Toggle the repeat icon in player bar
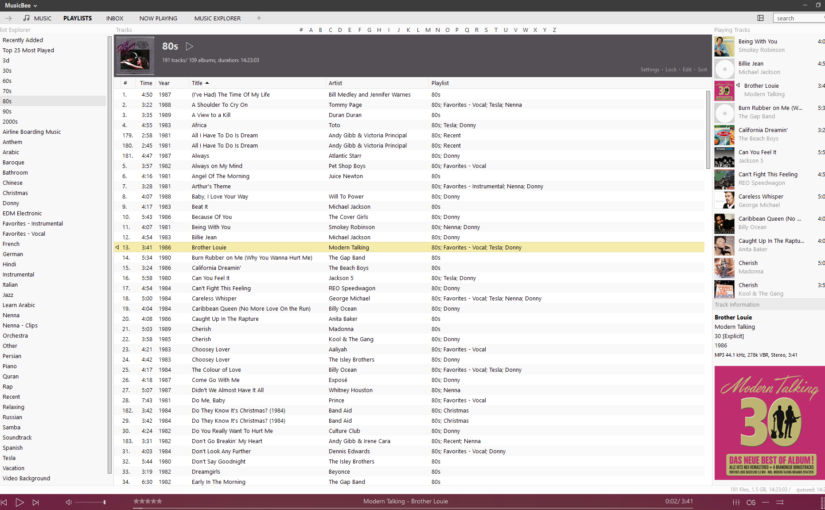This screenshot has height=510, width=825. click(x=766, y=502)
